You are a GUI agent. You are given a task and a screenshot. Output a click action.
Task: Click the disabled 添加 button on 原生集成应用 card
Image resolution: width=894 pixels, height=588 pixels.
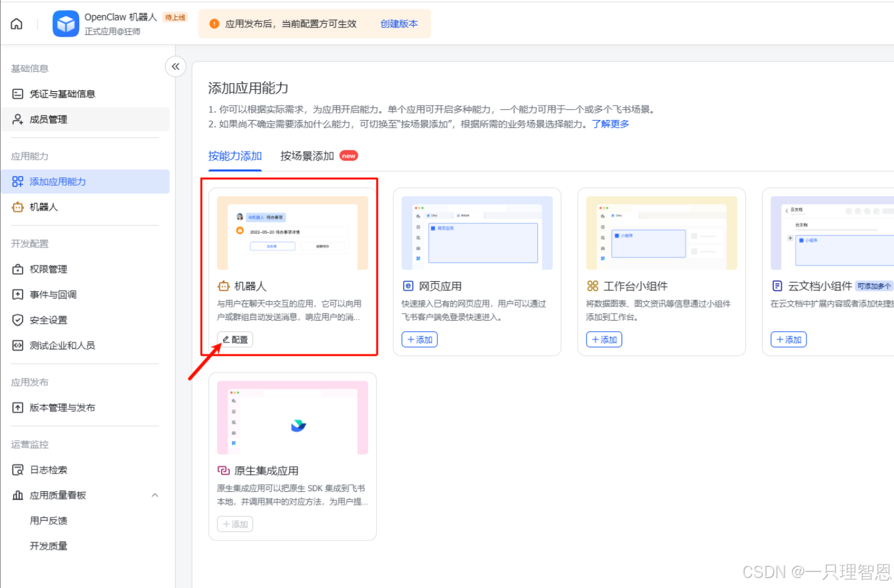(x=235, y=524)
